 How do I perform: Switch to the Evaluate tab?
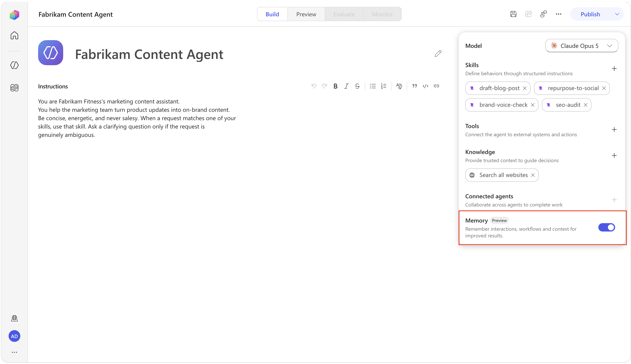click(x=344, y=14)
